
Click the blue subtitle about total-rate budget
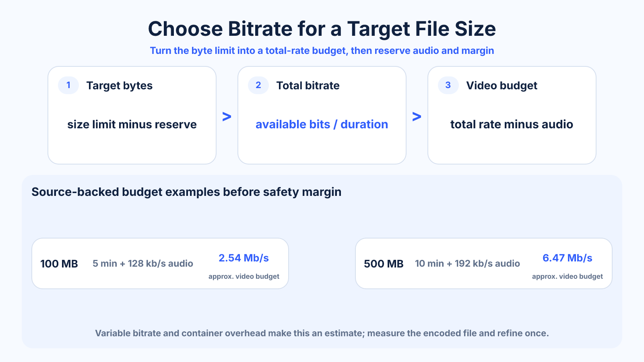click(322, 51)
